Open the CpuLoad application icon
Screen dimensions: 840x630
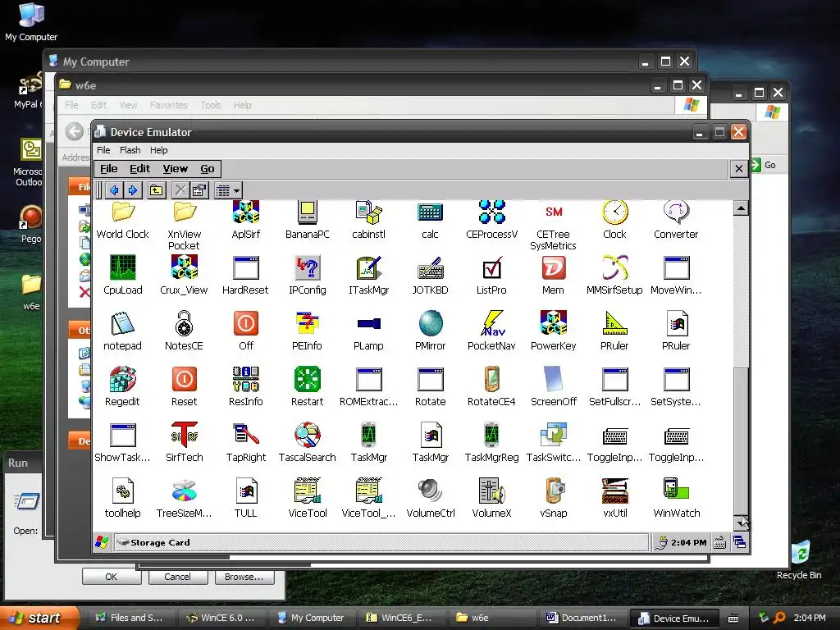[x=123, y=268]
